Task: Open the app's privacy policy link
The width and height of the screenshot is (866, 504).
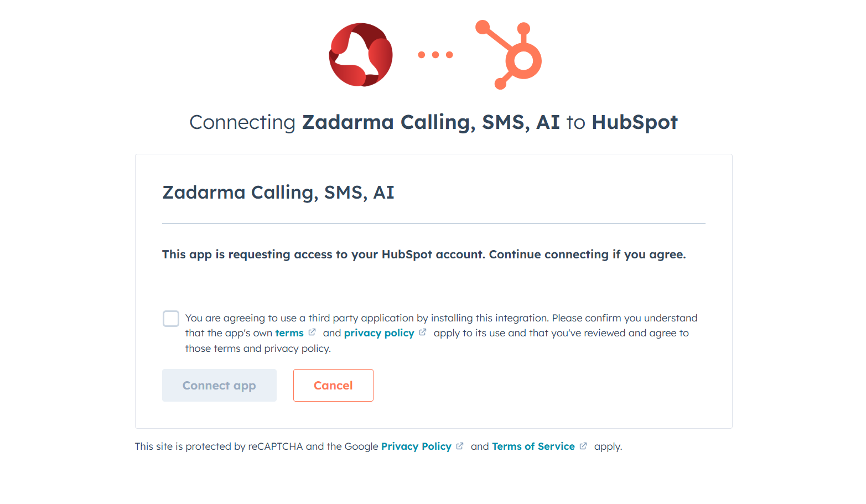Action: coord(378,332)
